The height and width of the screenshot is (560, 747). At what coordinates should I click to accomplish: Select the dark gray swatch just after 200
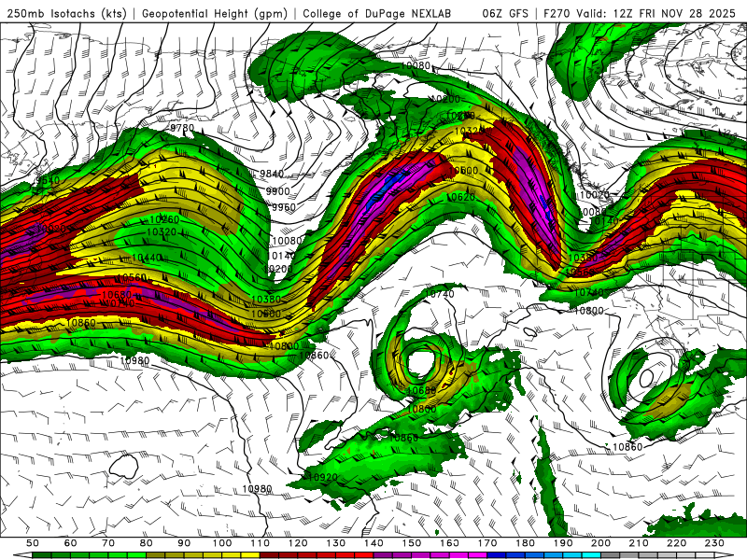[611, 555]
